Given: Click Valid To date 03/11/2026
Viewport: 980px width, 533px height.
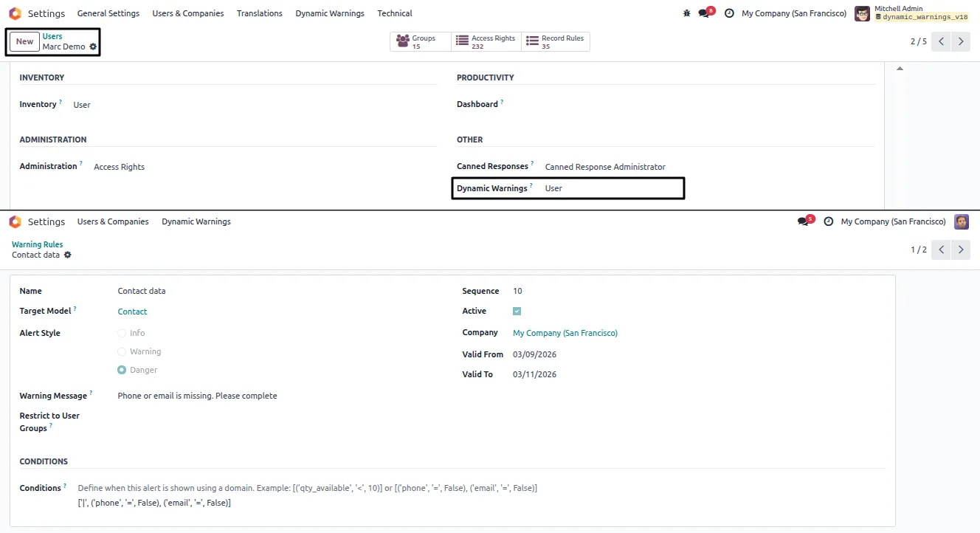Looking at the screenshot, I should click(535, 374).
